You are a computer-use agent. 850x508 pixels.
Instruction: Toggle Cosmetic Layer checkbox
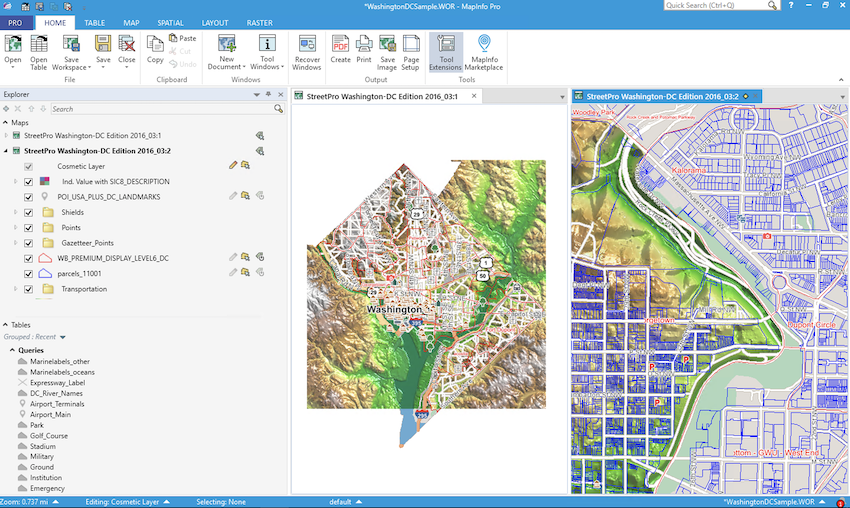click(x=29, y=166)
